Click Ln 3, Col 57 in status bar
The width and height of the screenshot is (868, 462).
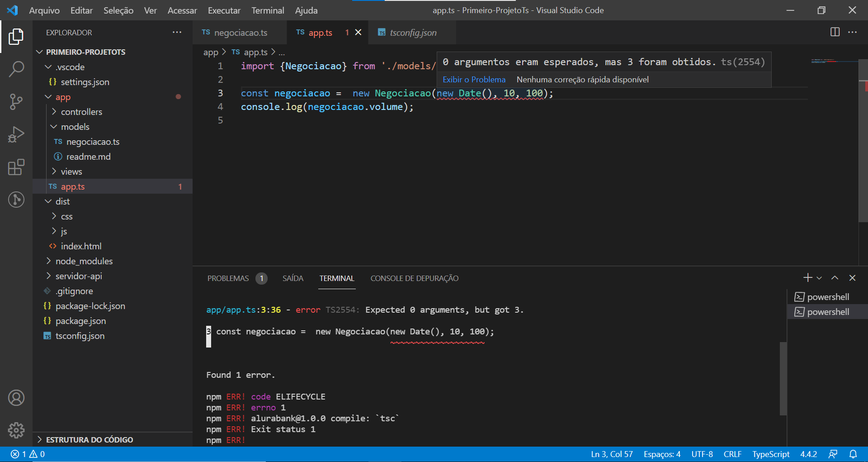point(612,454)
